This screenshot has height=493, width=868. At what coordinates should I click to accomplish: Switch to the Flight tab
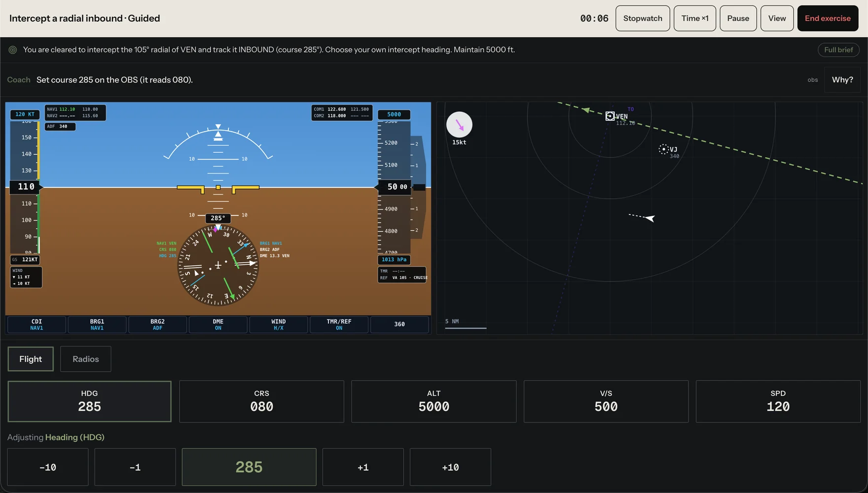pos(31,359)
